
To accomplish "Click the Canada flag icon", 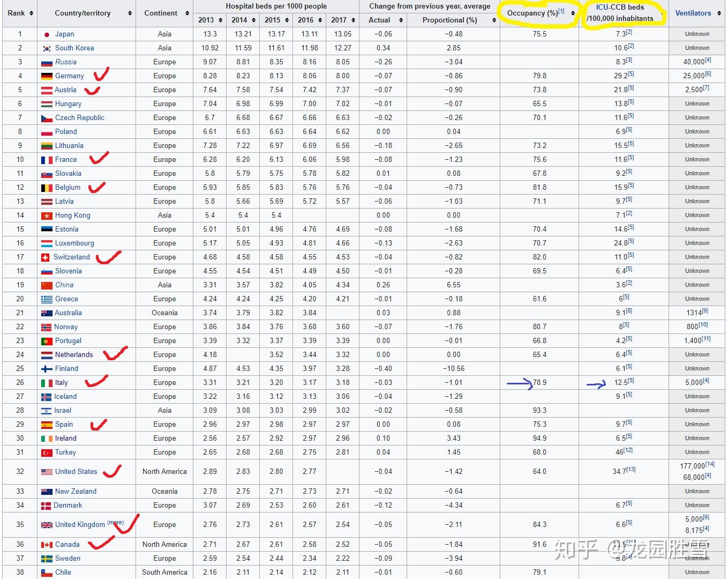I will pos(47,545).
